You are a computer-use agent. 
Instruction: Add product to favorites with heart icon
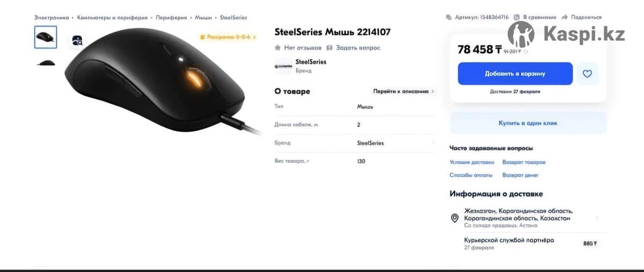[x=587, y=74]
